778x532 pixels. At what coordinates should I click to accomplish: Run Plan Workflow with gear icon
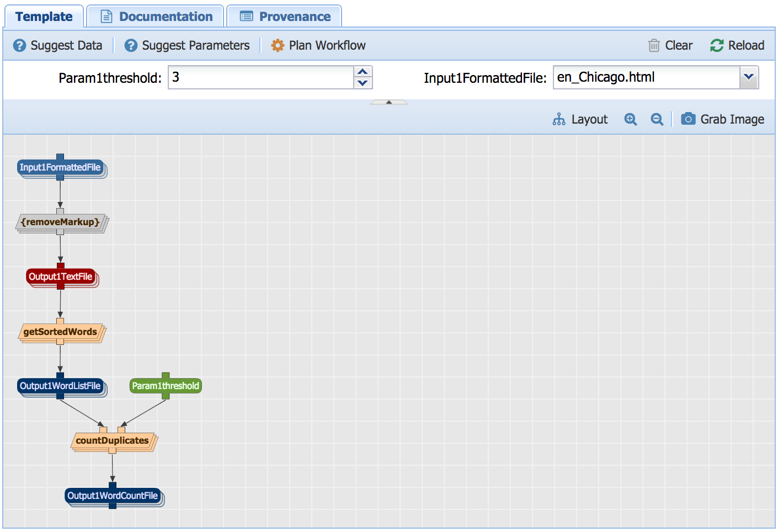click(x=318, y=45)
